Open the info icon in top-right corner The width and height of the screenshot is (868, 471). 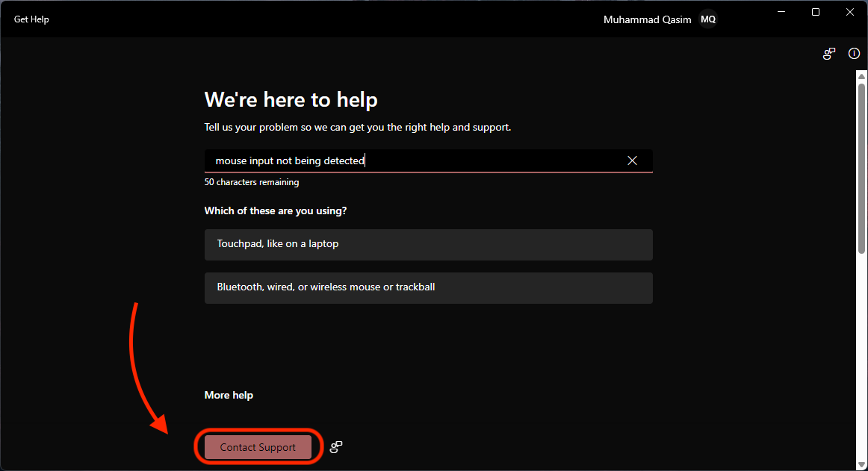tap(854, 54)
